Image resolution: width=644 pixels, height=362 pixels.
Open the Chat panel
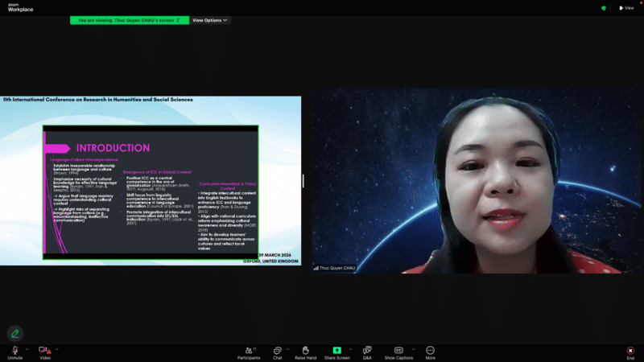[277, 352]
